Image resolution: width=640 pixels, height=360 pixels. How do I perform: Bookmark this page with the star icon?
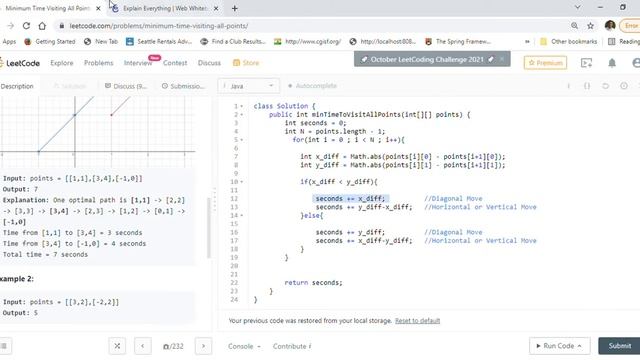pos(590,26)
